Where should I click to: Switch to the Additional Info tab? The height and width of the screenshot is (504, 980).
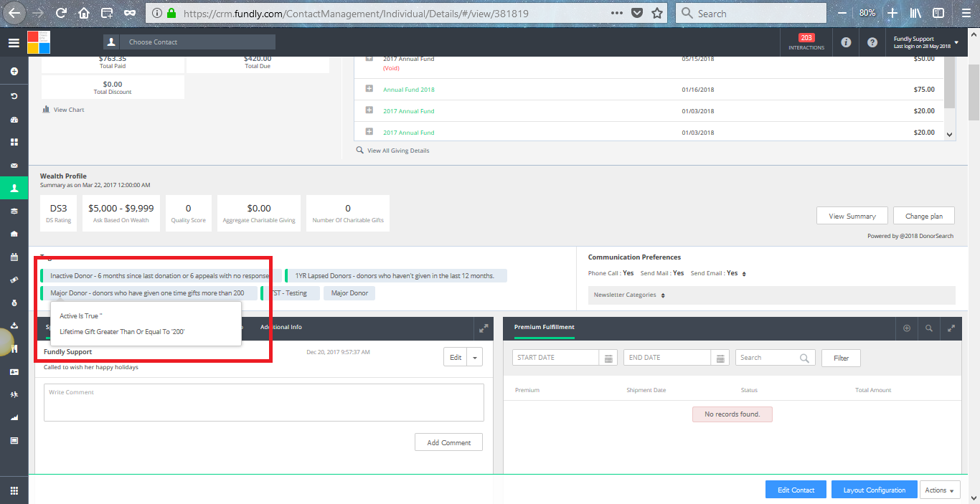pos(281,327)
